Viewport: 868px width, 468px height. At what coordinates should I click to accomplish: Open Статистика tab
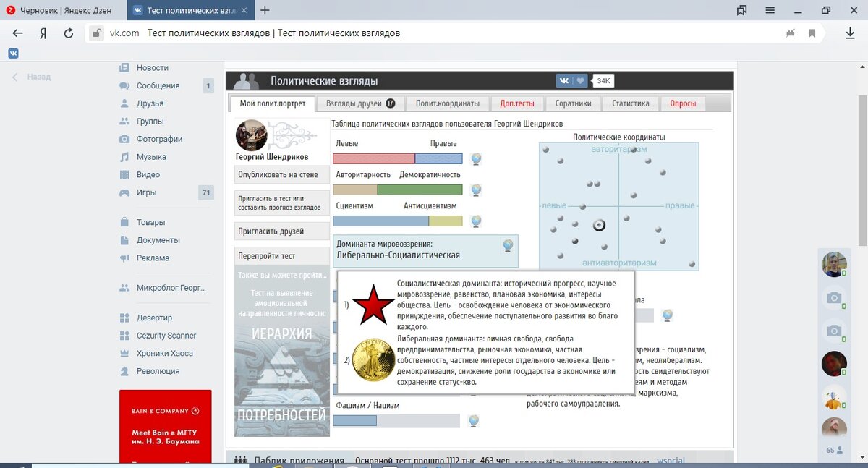point(631,103)
